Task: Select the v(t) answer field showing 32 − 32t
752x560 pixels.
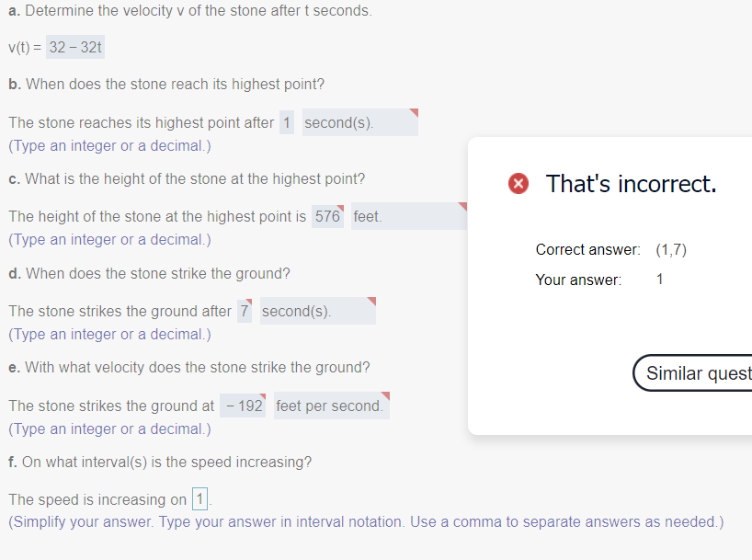Action: (x=74, y=47)
